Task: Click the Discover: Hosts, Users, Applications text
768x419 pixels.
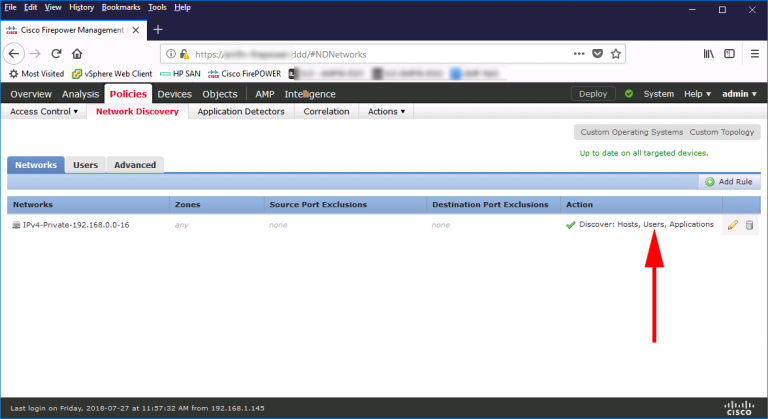Action: 646,224
